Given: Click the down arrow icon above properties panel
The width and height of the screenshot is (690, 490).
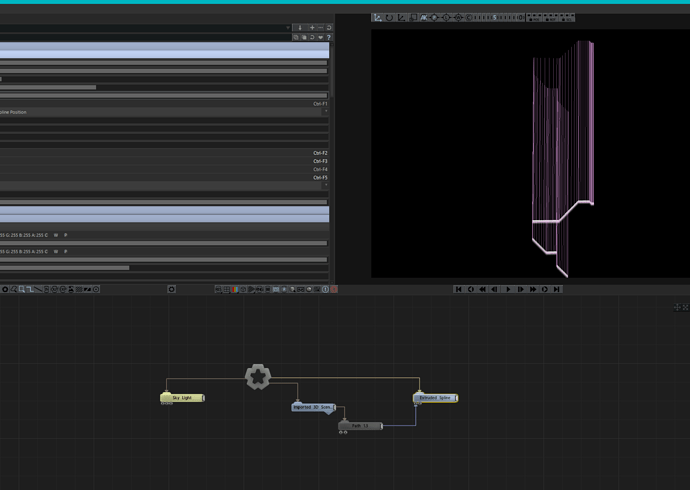Looking at the screenshot, I should point(300,27).
